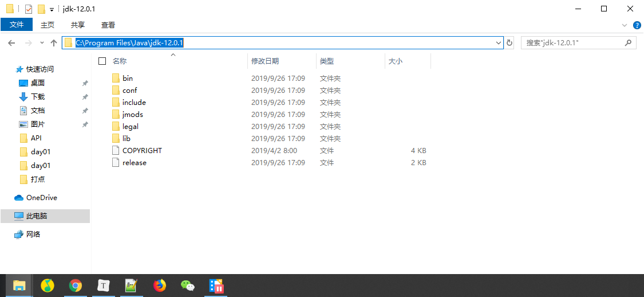Image resolution: width=644 pixels, height=297 pixels.
Task: Unpin 下载 from quick access
Action: pos(85,97)
